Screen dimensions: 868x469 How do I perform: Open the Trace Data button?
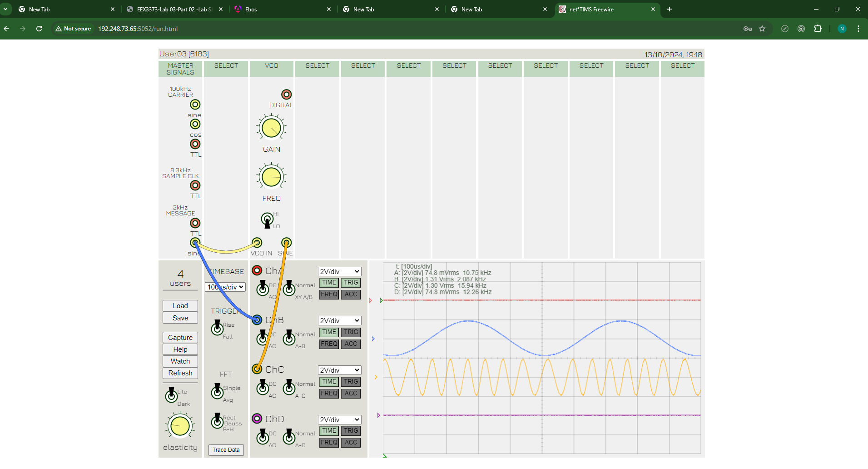[x=226, y=450]
